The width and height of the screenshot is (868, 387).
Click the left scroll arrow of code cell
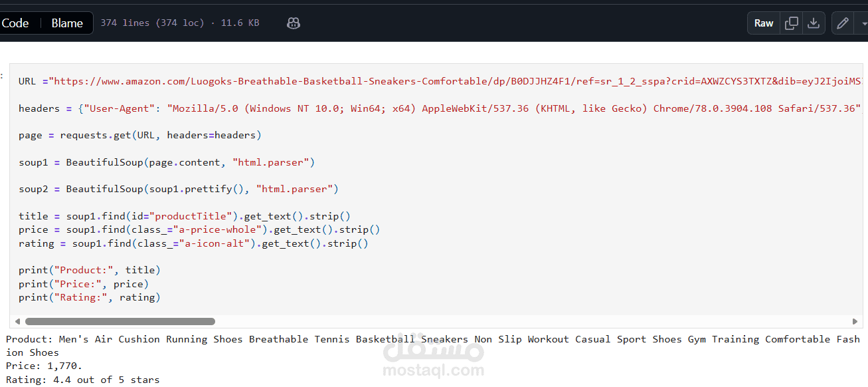[x=17, y=321]
